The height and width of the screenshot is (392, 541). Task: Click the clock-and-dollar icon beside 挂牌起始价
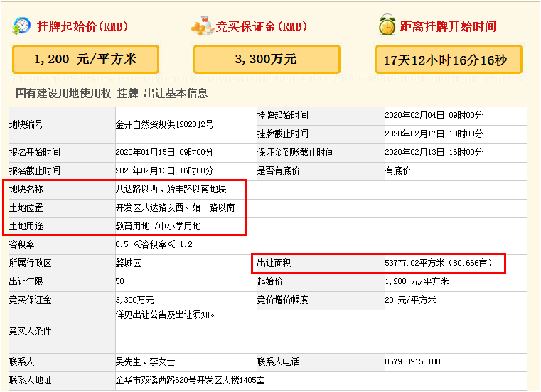tap(21, 26)
